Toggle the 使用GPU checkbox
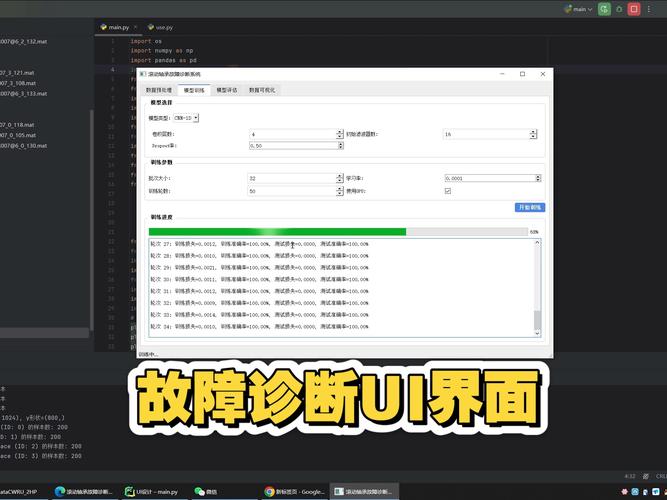 (x=448, y=191)
